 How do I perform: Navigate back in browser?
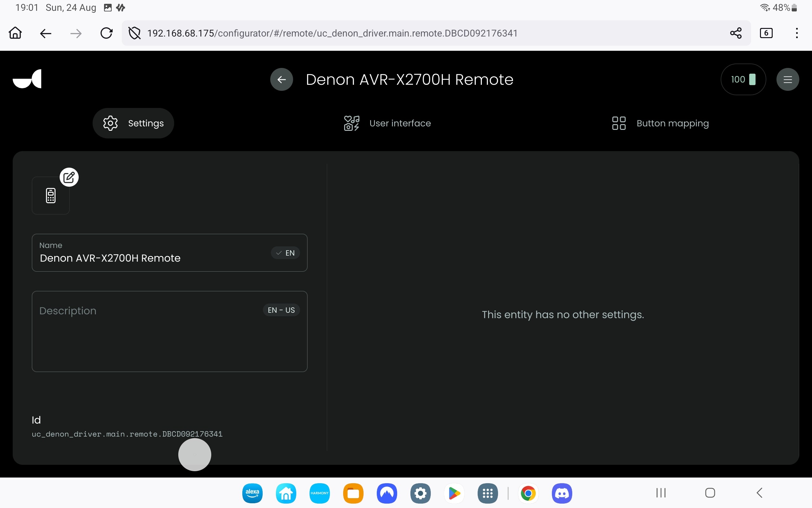pos(45,33)
